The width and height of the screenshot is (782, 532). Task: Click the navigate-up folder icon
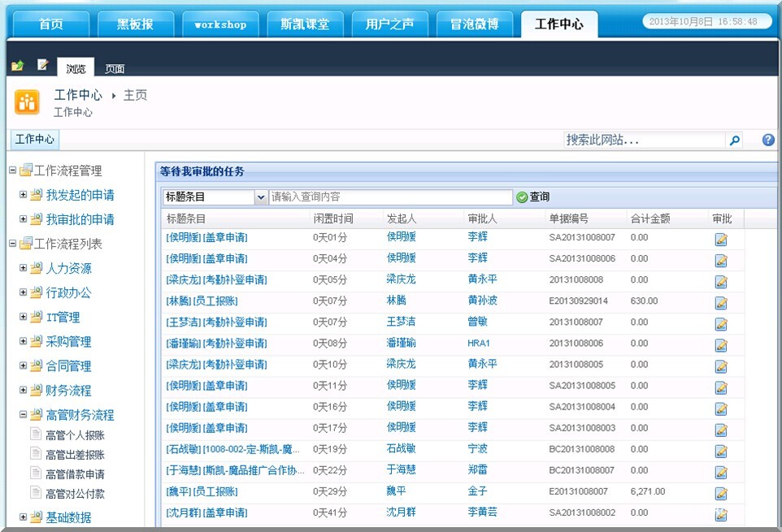pos(18,66)
